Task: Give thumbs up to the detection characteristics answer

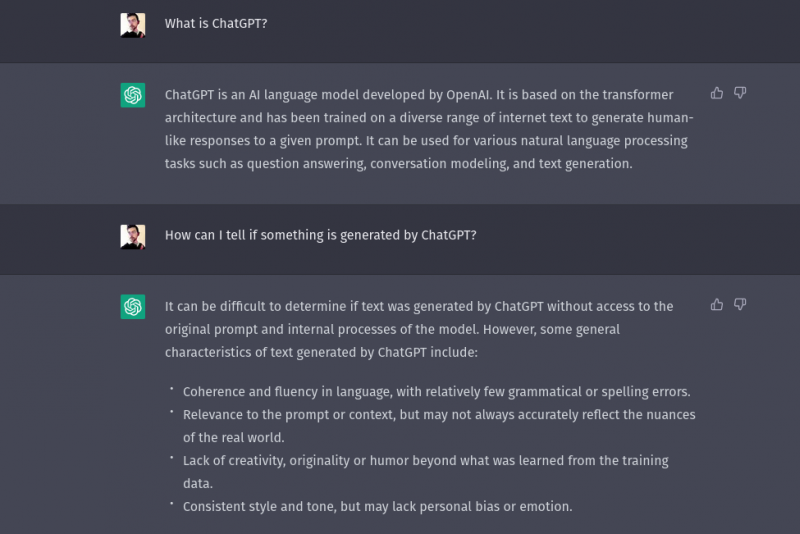Action: [717, 304]
